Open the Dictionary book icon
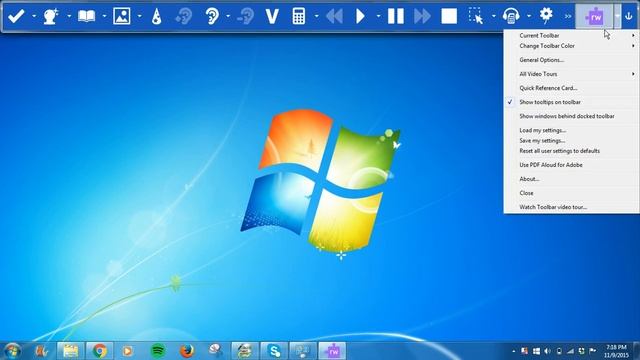Image resolution: width=640 pixels, height=360 pixels. (87, 16)
